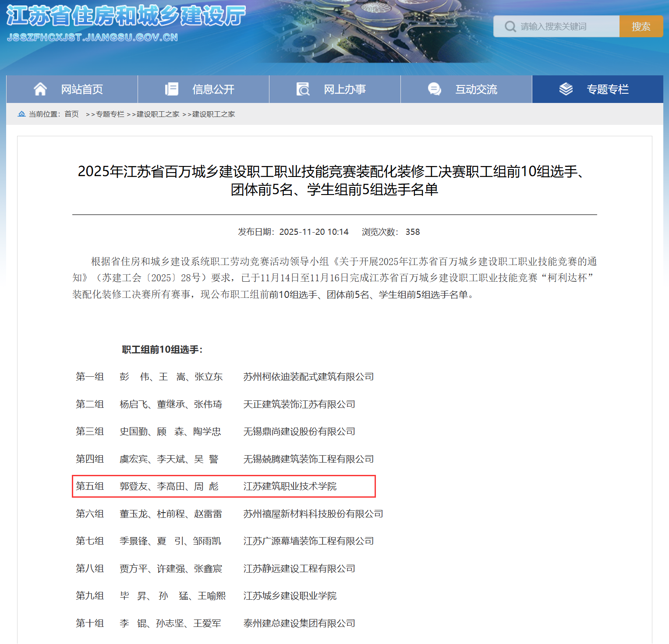This screenshot has height=644, width=669.
Task: Click the magnifier icon in search box
Action: point(510,27)
